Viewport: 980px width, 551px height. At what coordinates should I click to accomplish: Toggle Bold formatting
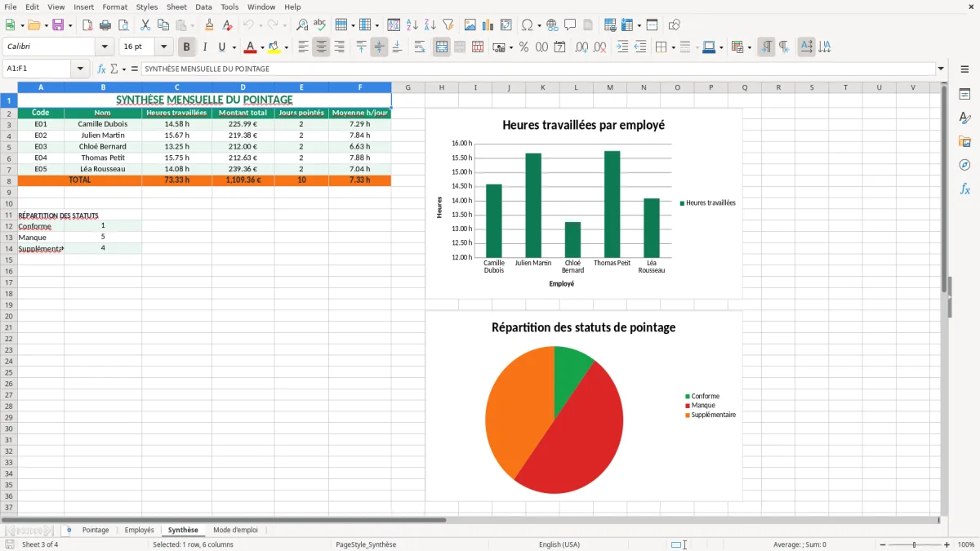(x=187, y=47)
